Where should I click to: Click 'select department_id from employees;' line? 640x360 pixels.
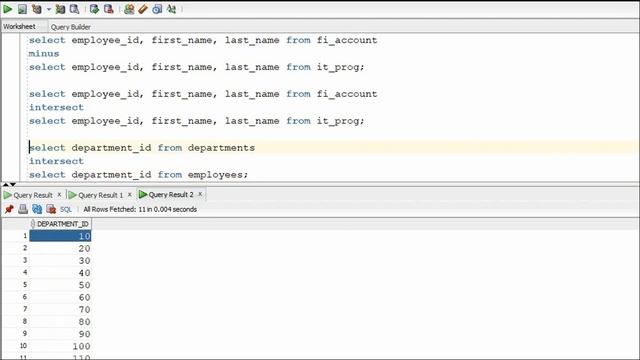(x=138, y=175)
